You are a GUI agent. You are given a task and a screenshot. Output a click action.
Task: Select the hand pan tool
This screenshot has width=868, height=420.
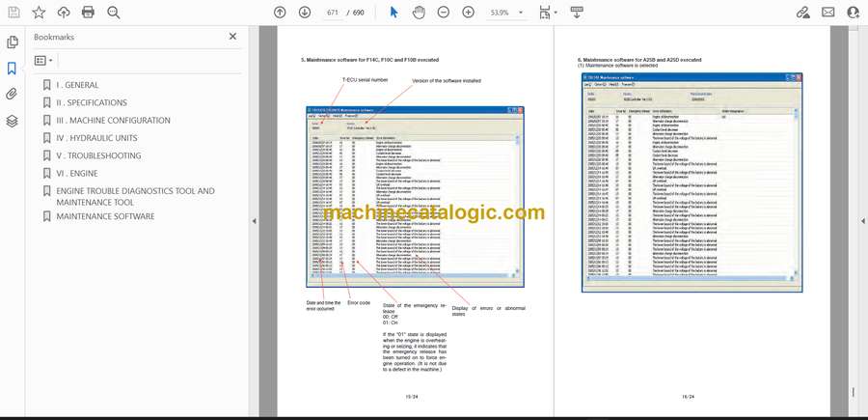tap(419, 13)
